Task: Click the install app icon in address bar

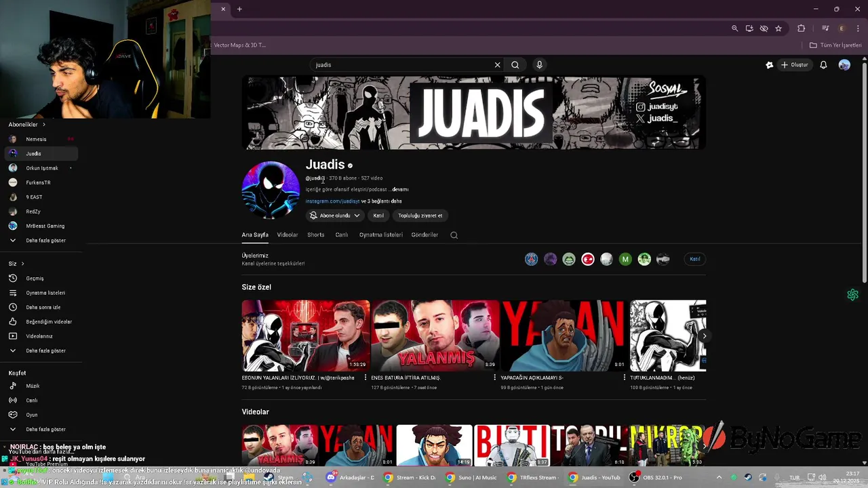Action: pyautogui.click(x=749, y=28)
